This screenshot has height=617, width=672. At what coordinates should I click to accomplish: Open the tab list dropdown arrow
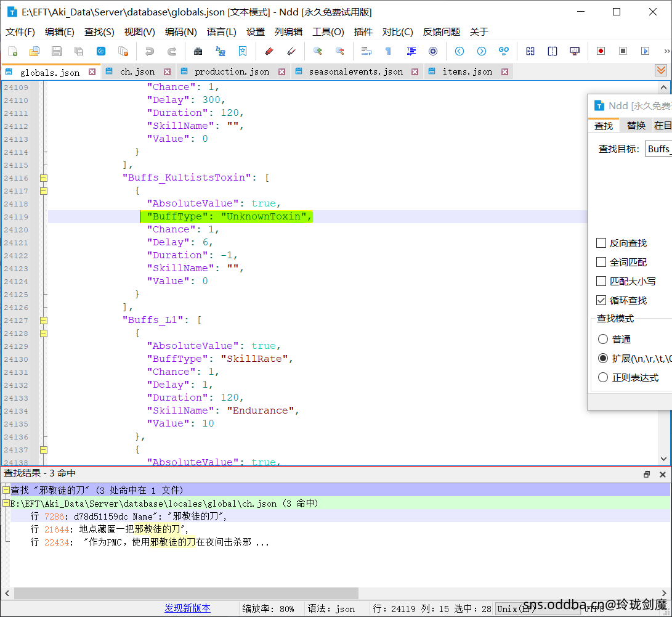pyautogui.click(x=661, y=71)
